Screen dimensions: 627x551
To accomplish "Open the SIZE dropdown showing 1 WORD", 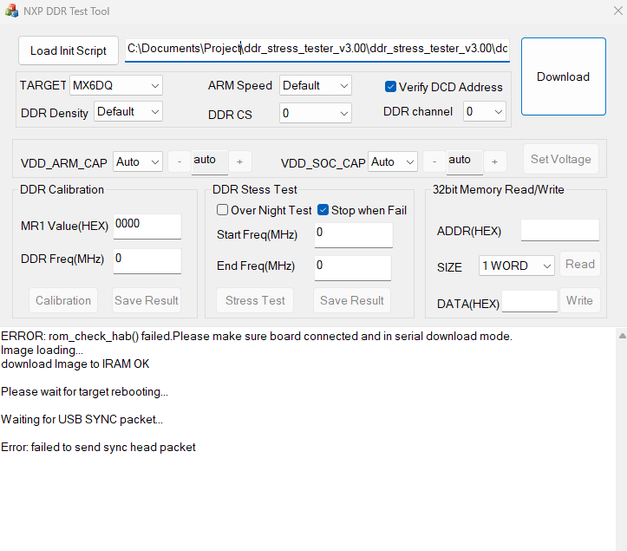I will click(517, 266).
